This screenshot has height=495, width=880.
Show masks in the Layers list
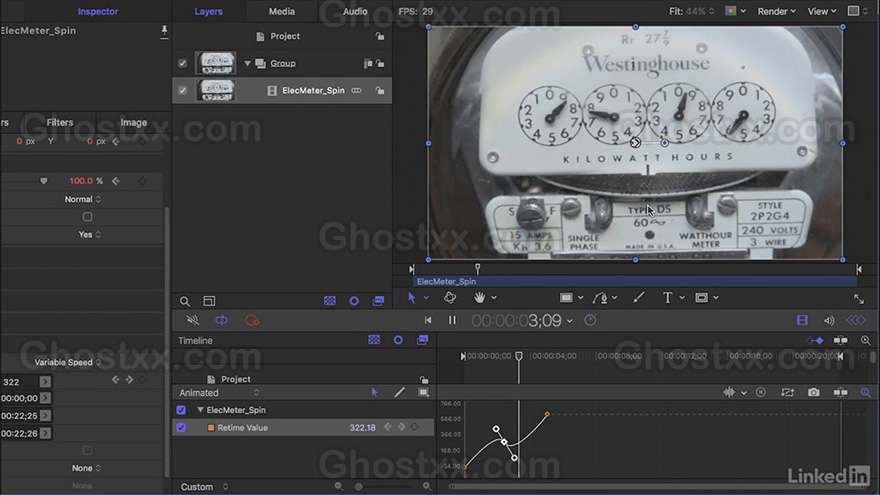click(x=330, y=301)
